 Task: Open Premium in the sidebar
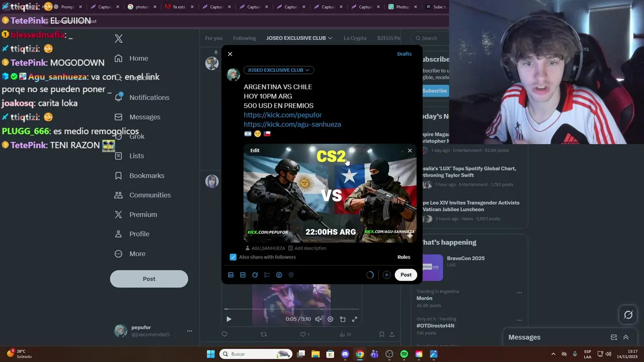click(x=136, y=215)
